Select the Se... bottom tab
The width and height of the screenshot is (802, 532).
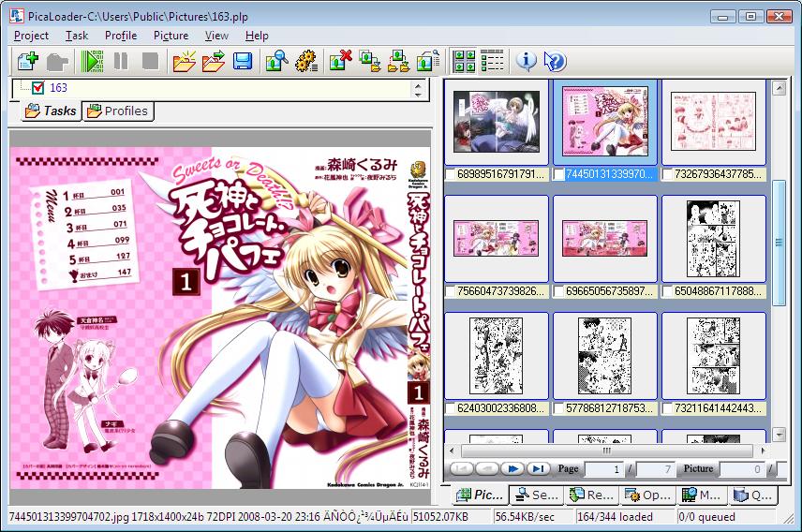pos(537,495)
